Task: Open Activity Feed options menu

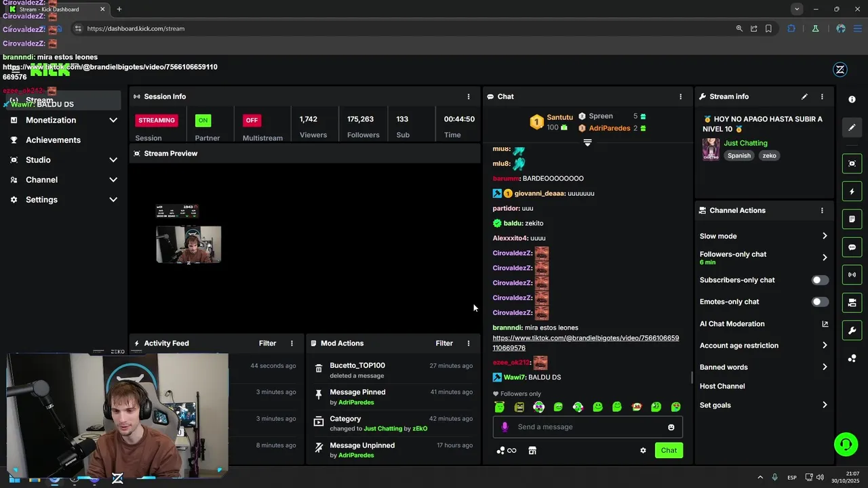Action: pos(292,344)
